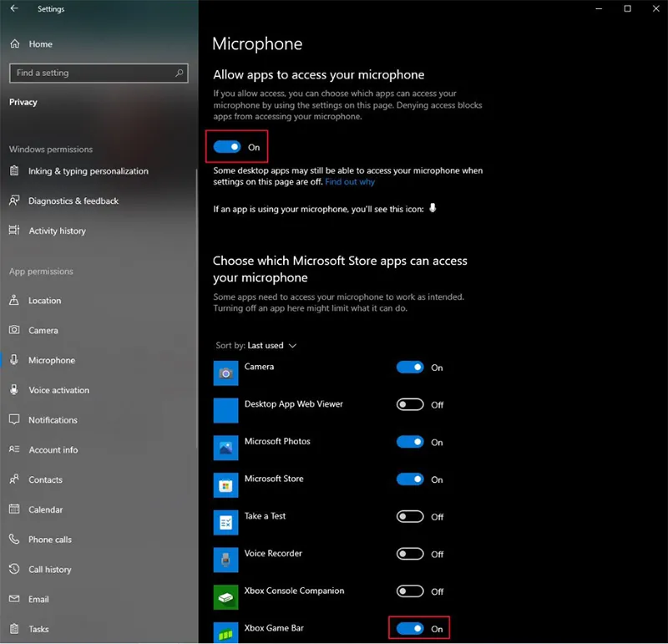Click the Take a Test app name
668x644 pixels.
(265, 515)
